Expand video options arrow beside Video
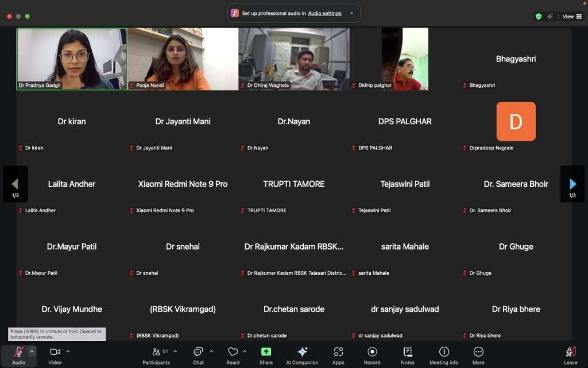The width and height of the screenshot is (588, 368). tap(68, 351)
